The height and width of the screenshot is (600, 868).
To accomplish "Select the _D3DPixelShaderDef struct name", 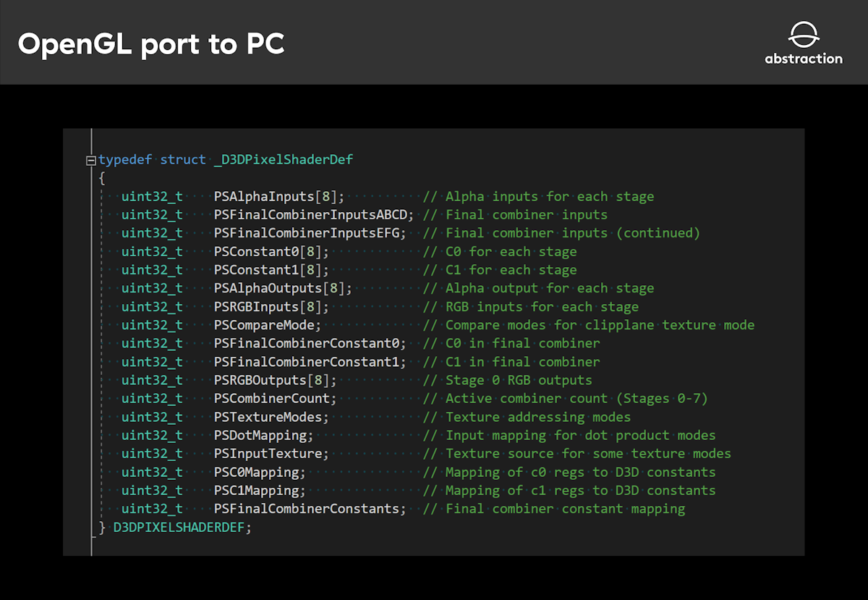I will tap(284, 159).
